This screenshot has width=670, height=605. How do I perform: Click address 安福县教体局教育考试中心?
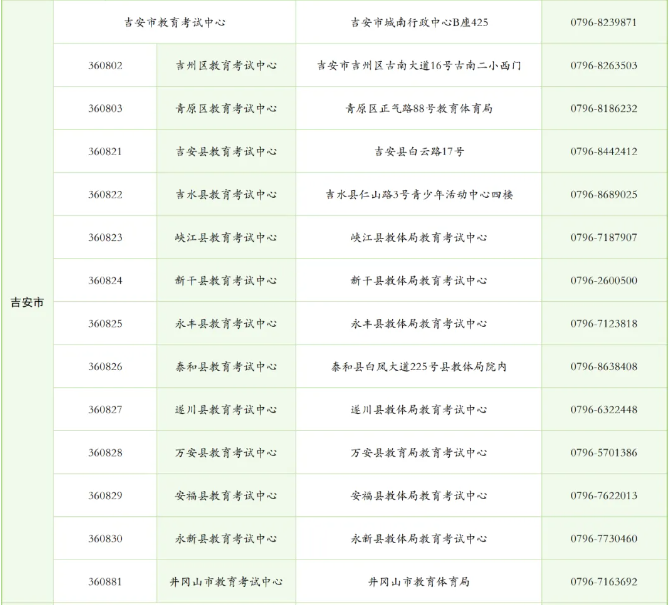(x=419, y=495)
